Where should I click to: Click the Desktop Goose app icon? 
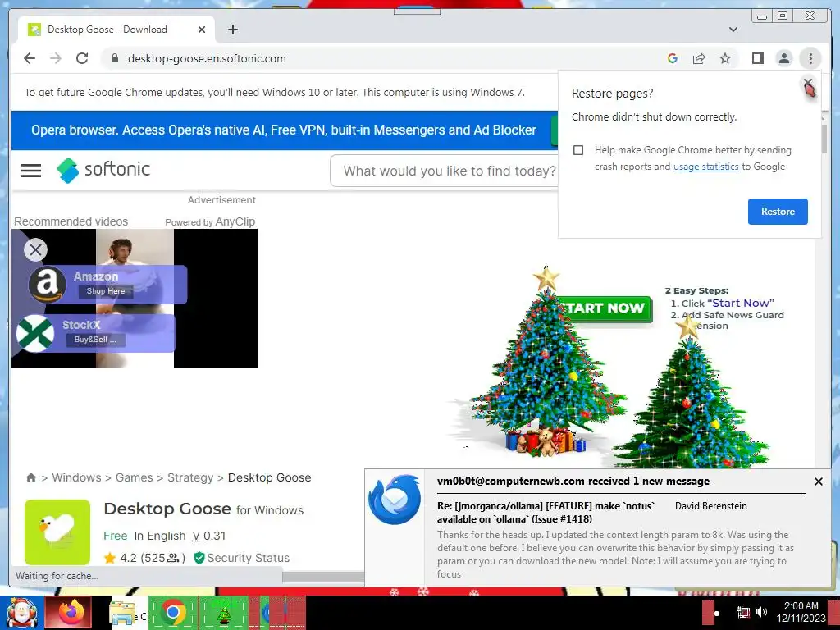(x=57, y=532)
